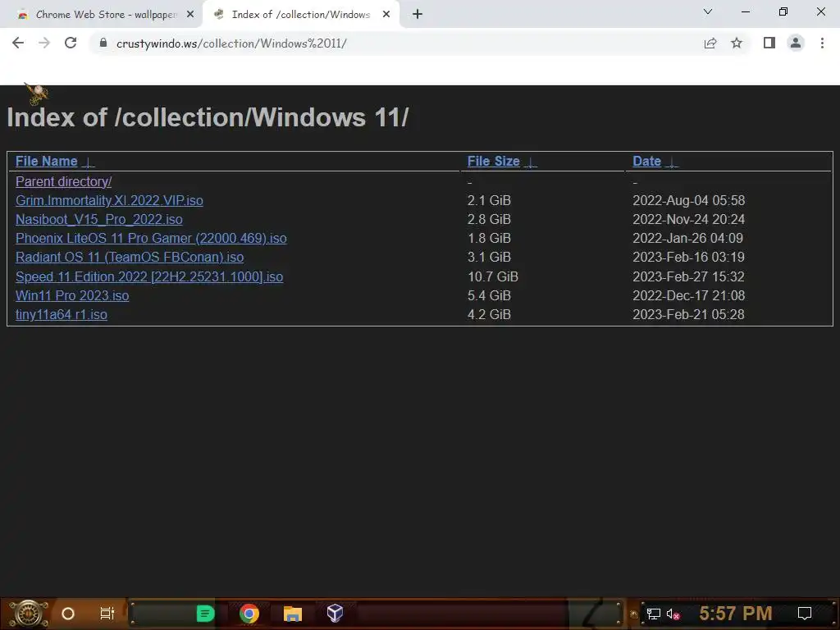Screen dimensions: 840x630
Task: Sort listing by Date
Action: 646,162
